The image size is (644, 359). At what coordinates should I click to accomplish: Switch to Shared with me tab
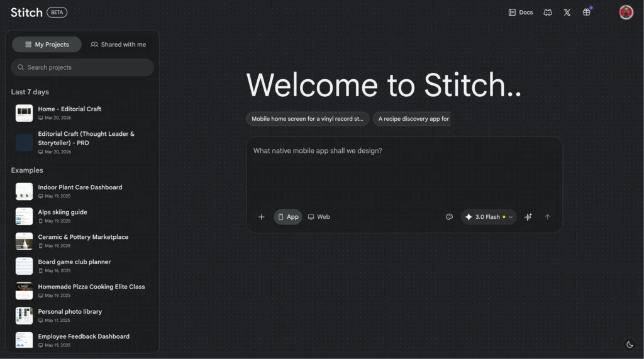[118, 45]
